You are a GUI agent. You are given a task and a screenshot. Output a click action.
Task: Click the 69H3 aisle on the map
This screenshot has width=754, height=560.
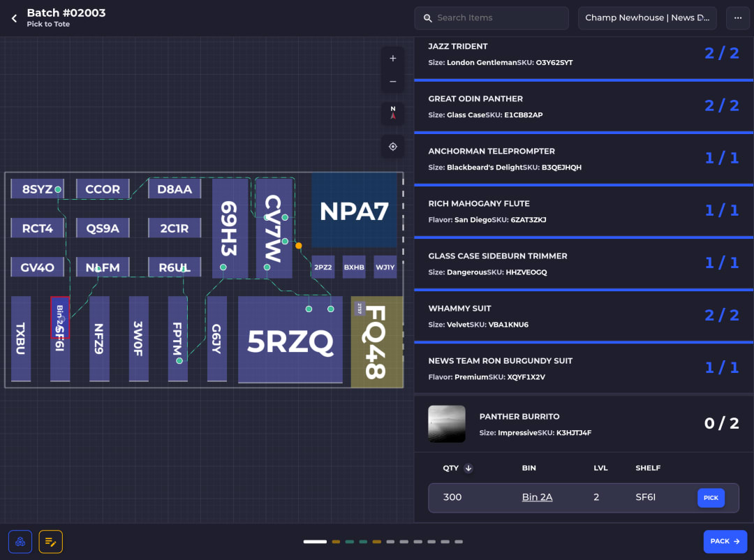pyautogui.click(x=230, y=228)
